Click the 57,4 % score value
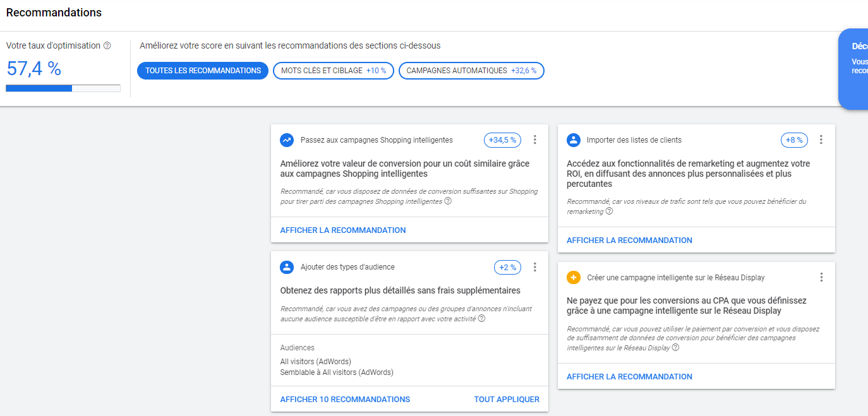Viewport: 868px width, 416px height. [33, 68]
